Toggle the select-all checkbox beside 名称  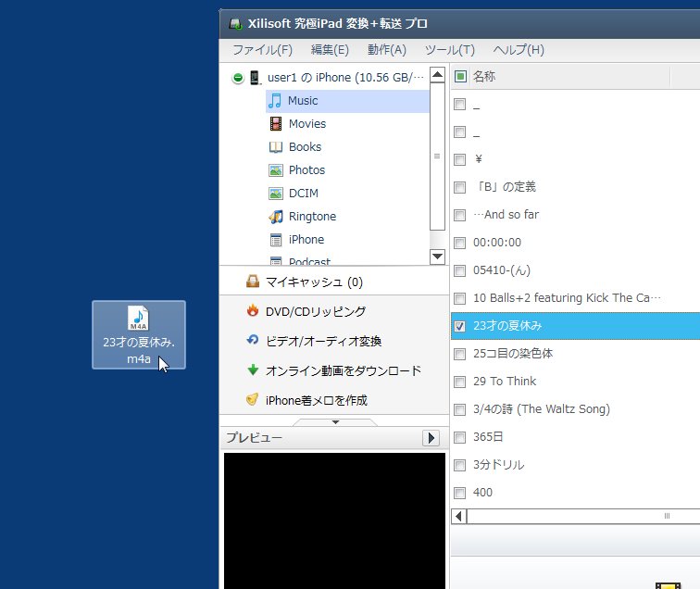(460, 77)
